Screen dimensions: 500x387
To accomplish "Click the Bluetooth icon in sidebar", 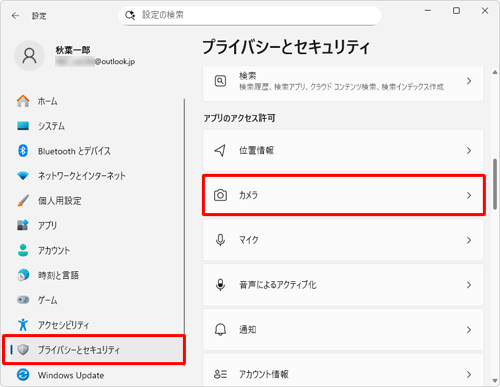I will (23, 151).
